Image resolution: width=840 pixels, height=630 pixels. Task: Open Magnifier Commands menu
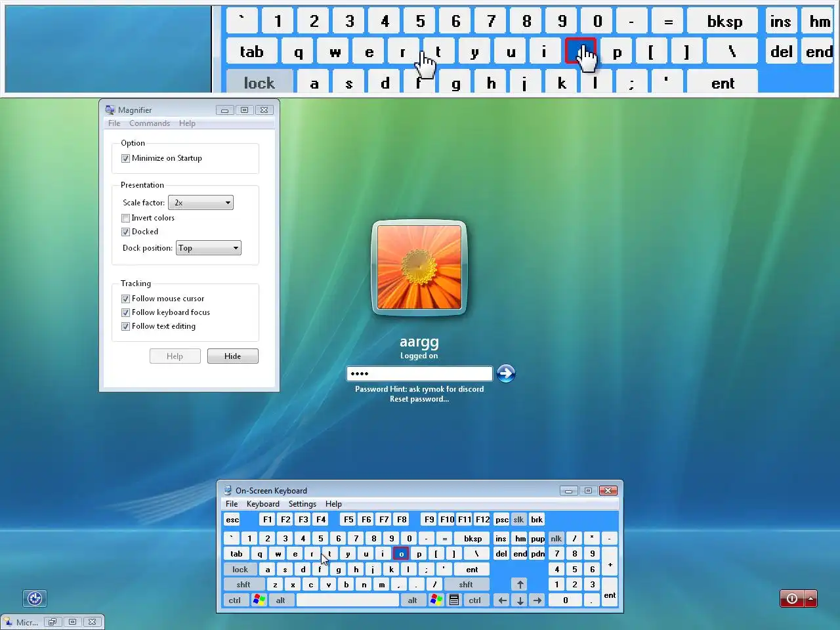pos(150,123)
